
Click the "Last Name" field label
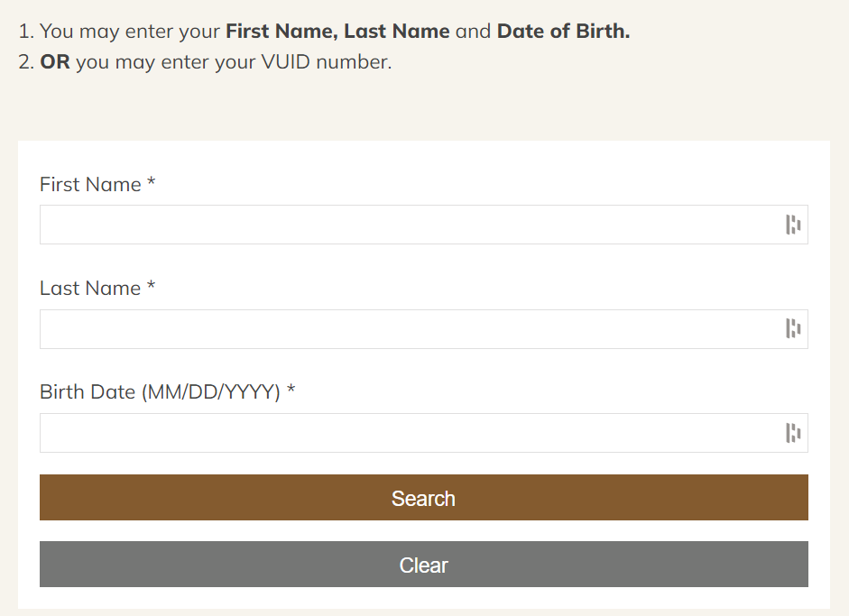point(90,289)
